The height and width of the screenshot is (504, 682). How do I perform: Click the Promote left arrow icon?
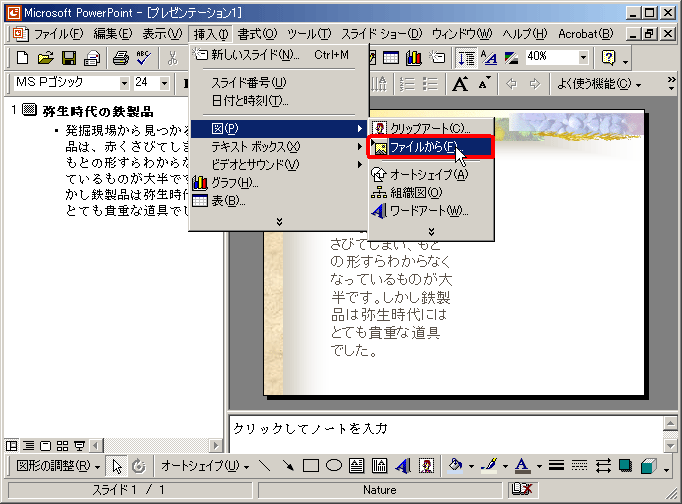click(x=512, y=83)
